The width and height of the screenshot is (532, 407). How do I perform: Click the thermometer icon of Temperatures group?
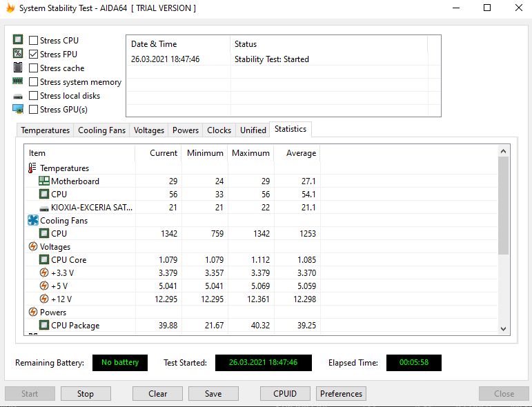[x=32, y=168]
